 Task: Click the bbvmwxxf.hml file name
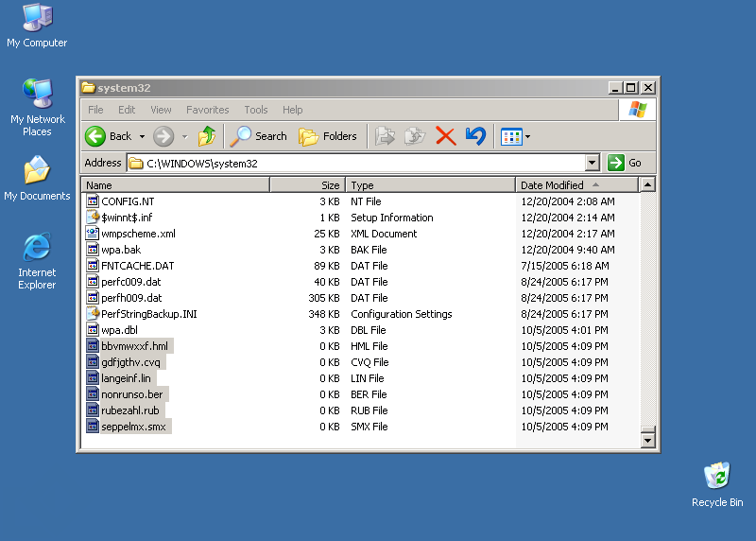point(134,346)
